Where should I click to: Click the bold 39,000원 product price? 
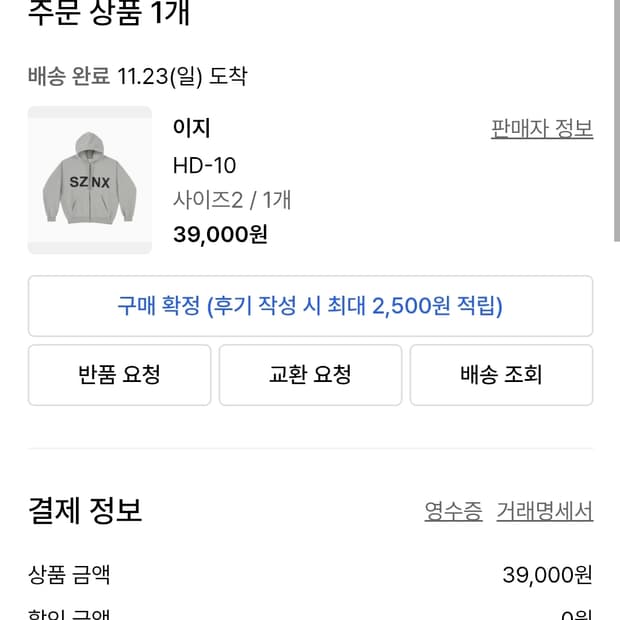(x=220, y=234)
